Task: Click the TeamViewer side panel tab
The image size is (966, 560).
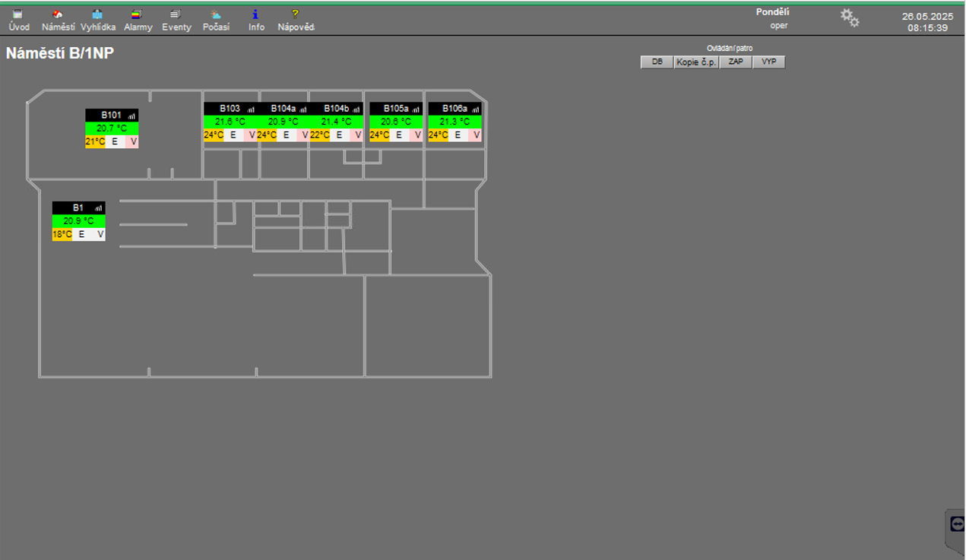Action: tap(956, 524)
